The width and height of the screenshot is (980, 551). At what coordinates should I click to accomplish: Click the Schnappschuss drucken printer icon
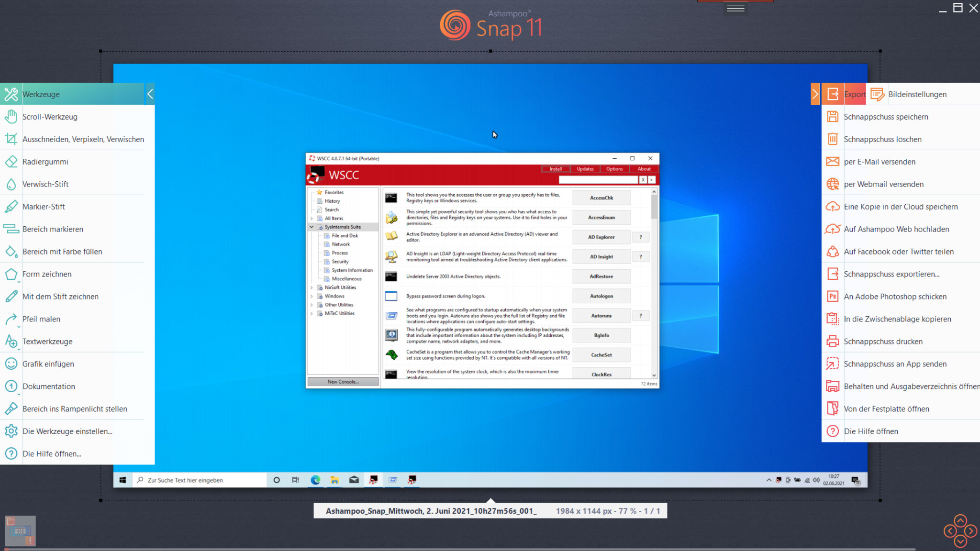pos(833,342)
